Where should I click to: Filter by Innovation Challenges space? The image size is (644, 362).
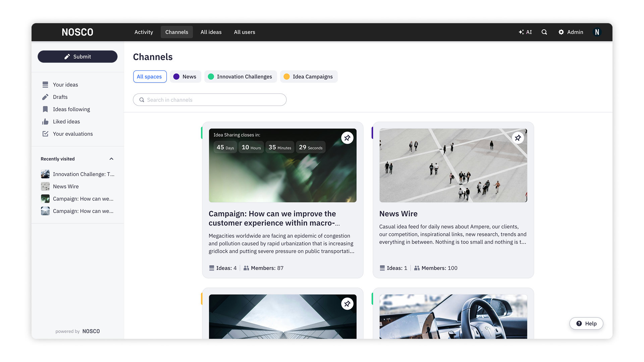point(240,77)
